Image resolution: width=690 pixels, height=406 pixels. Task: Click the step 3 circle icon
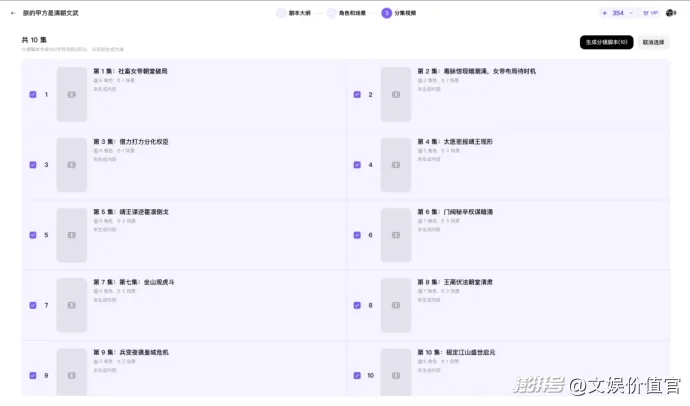click(386, 13)
